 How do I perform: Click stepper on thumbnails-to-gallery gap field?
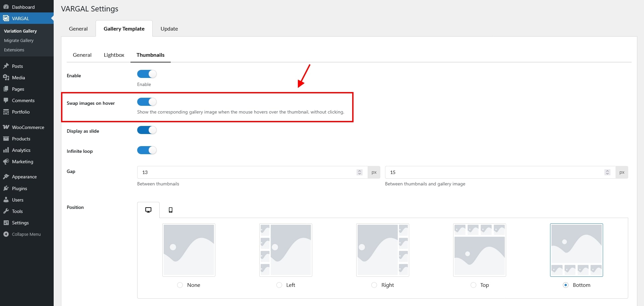pos(607,172)
